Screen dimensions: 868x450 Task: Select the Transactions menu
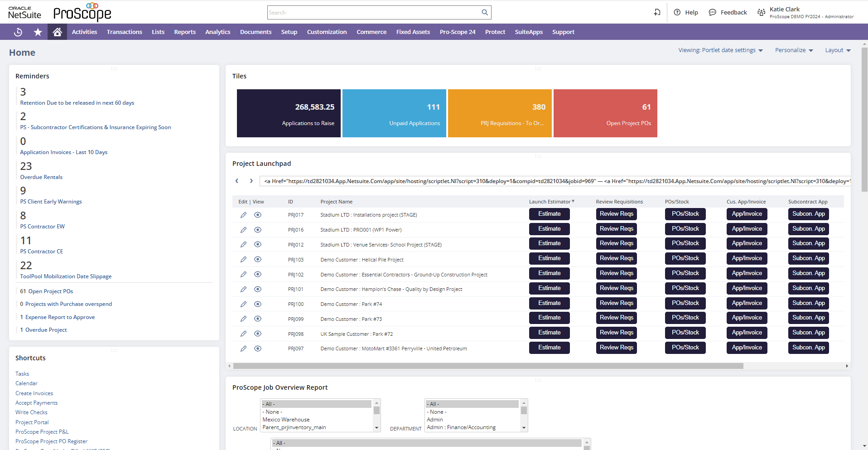124,32
